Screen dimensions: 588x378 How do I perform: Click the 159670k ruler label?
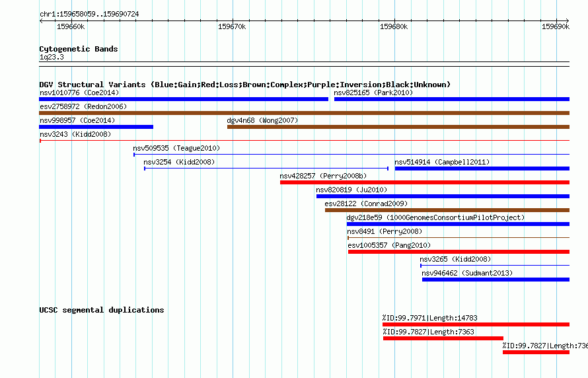coord(232,26)
